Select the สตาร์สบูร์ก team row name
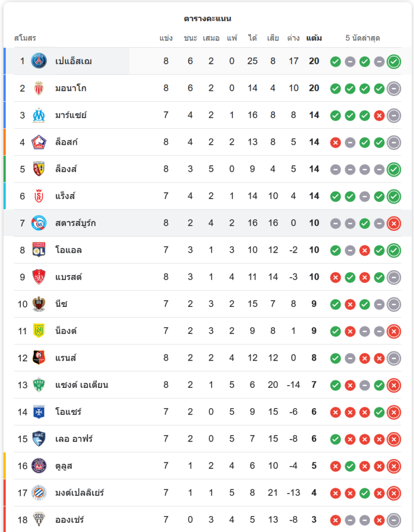 [x=75, y=223]
